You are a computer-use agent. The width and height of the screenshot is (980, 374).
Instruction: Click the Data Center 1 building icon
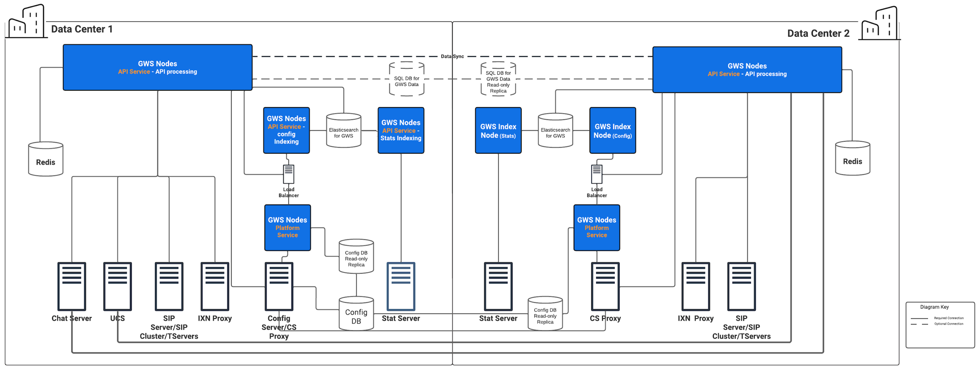27,21
